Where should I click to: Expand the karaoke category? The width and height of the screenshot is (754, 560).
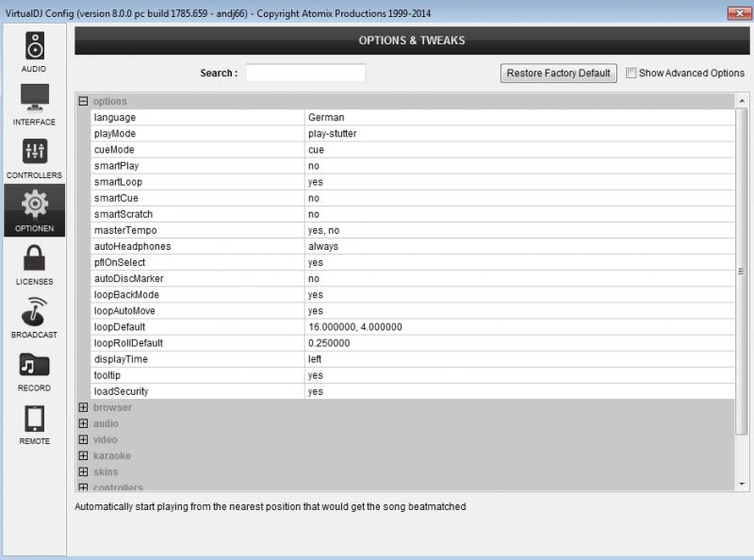(x=83, y=455)
